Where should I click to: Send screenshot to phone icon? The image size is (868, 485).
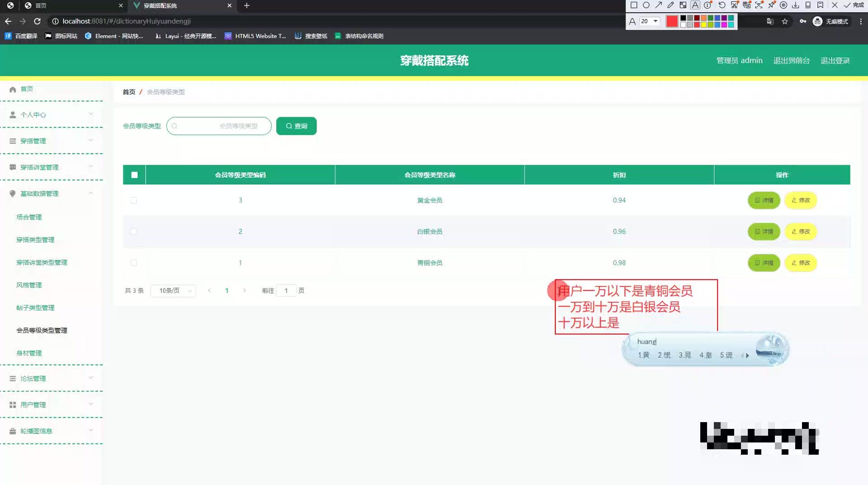coord(808,5)
